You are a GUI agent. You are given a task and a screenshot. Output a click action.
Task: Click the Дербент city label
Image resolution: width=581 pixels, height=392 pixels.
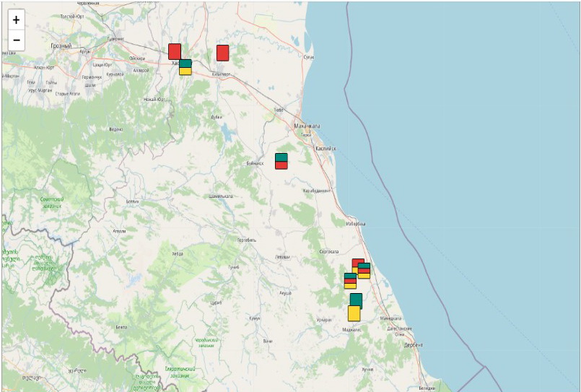(414, 345)
